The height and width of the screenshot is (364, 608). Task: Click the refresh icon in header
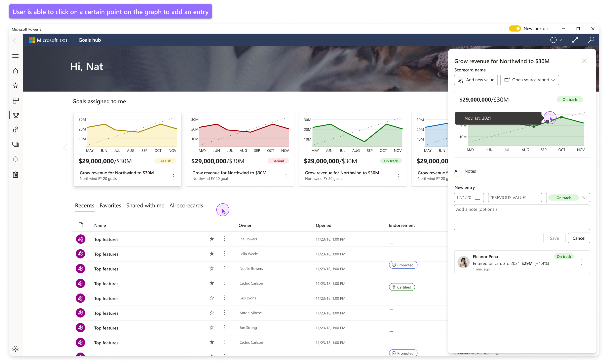click(x=553, y=40)
